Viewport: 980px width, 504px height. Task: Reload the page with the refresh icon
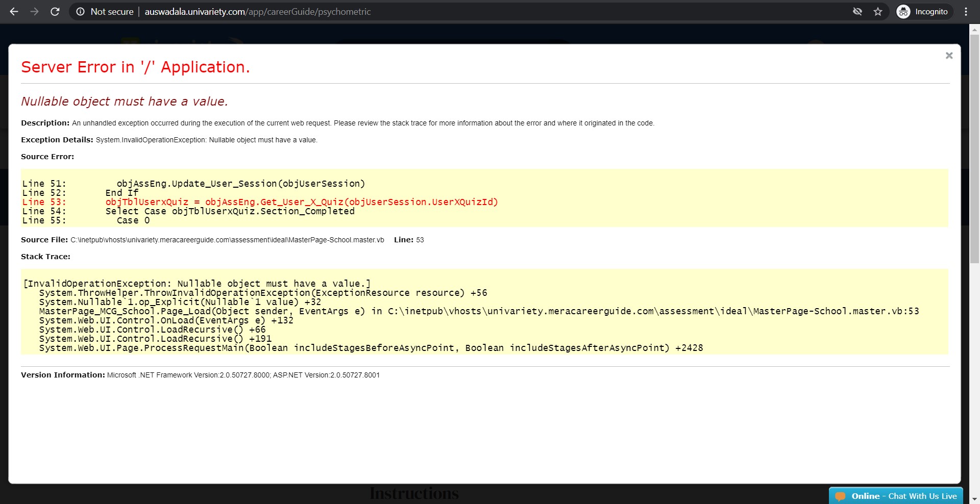55,11
